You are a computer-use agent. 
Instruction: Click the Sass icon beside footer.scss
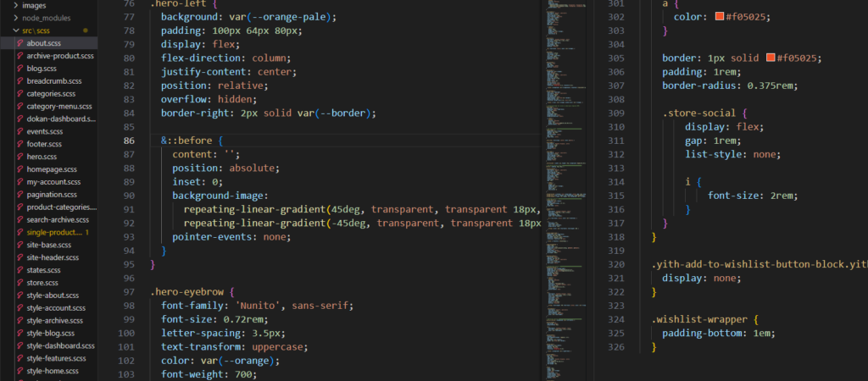click(19, 144)
